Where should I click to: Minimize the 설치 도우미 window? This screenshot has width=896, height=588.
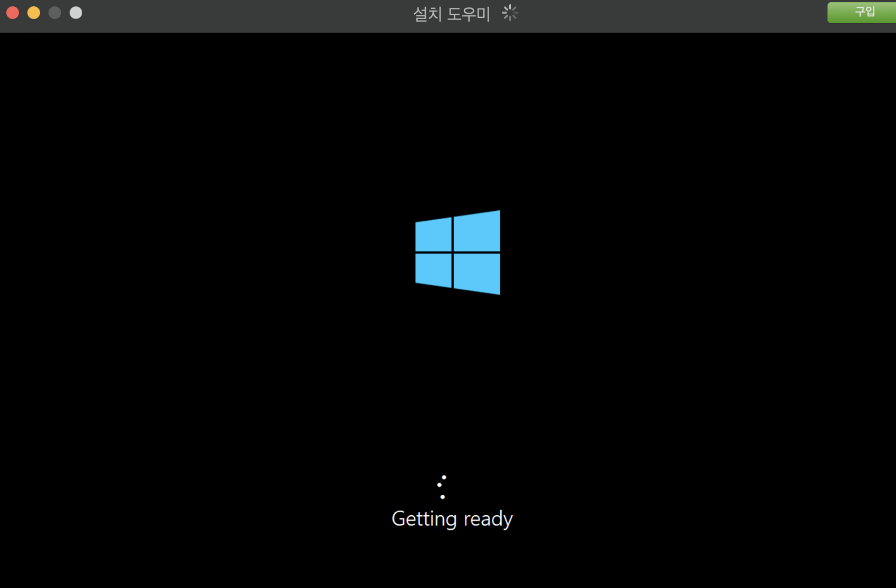[x=34, y=13]
